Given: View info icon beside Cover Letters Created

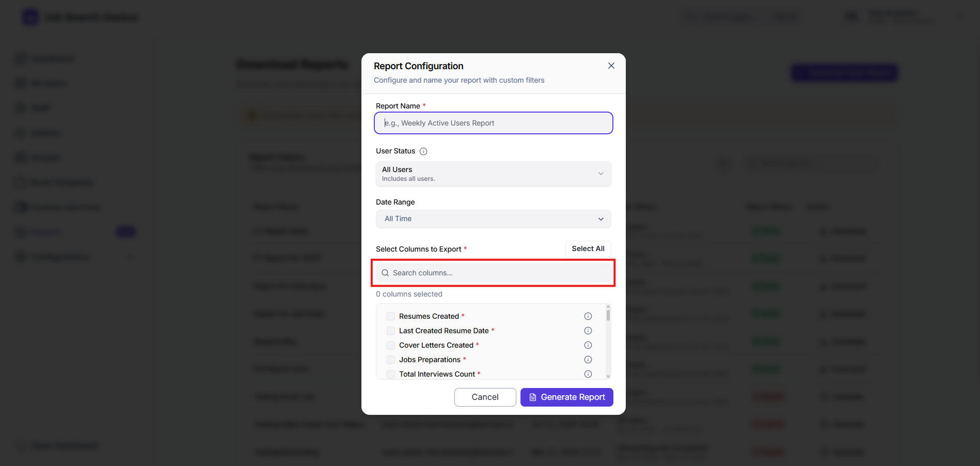Looking at the screenshot, I should tap(588, 345).
